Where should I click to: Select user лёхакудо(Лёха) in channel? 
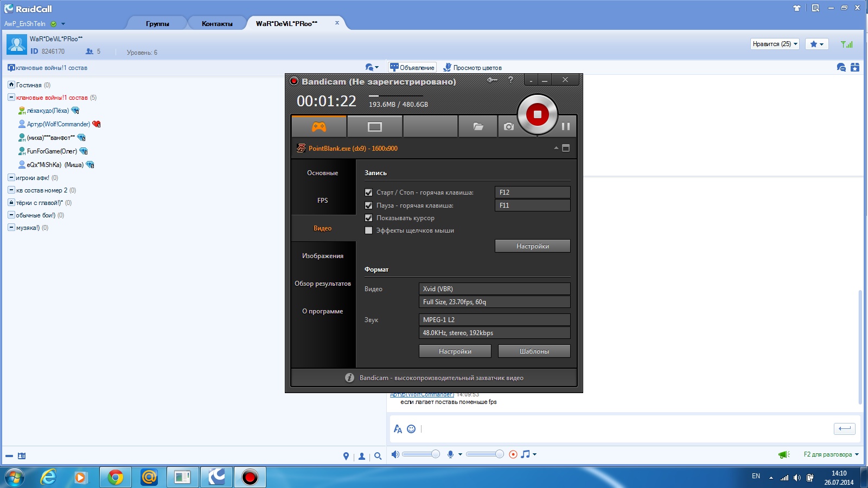48,111
